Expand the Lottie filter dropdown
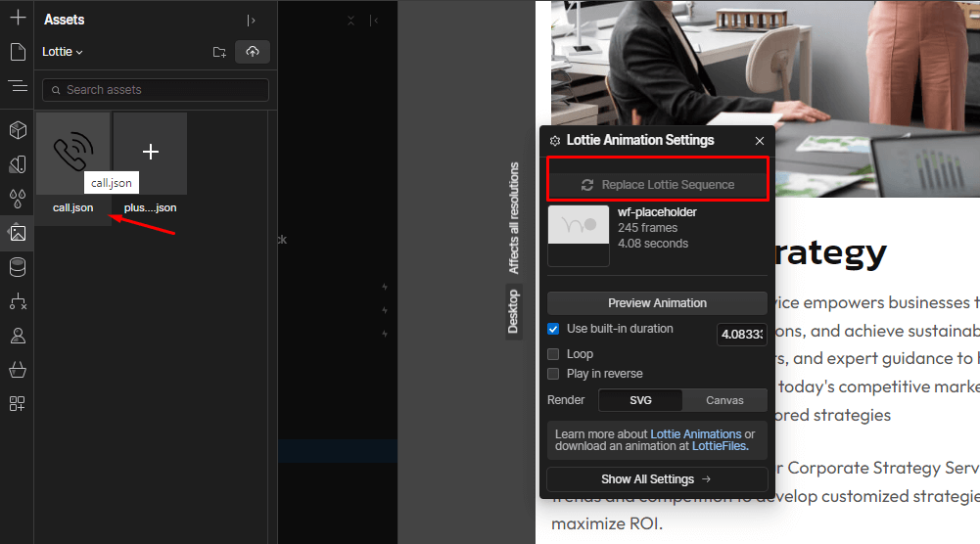Viewport: 980px width, 544px height. 63,52
